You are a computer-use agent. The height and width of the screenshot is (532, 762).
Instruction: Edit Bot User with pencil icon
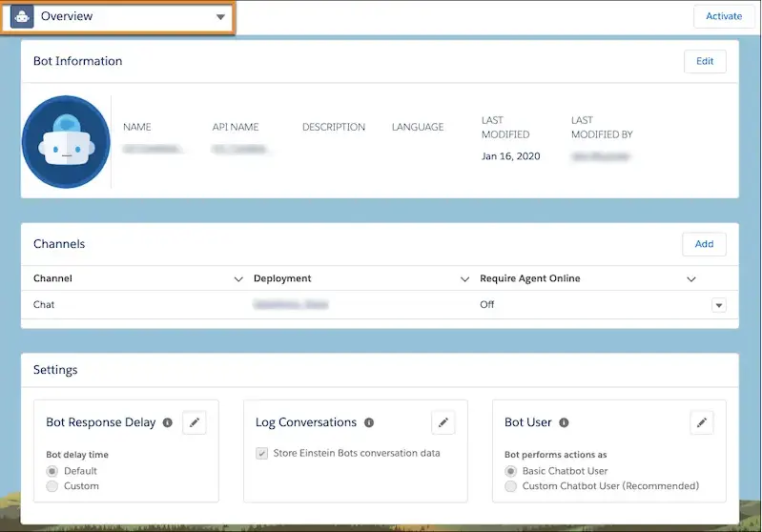pos(702,422)
